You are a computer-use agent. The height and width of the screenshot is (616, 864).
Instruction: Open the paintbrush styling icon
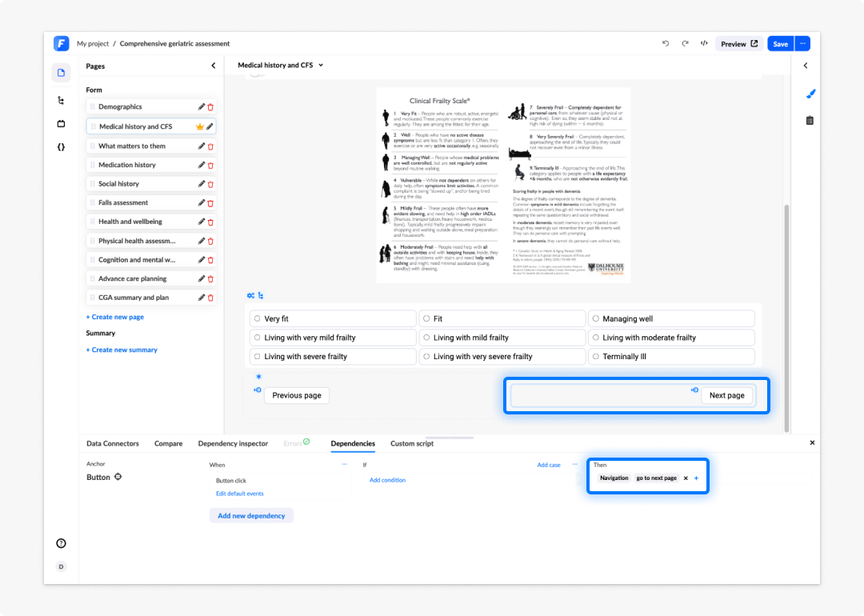pyautogui.click(x=810, y=94)
